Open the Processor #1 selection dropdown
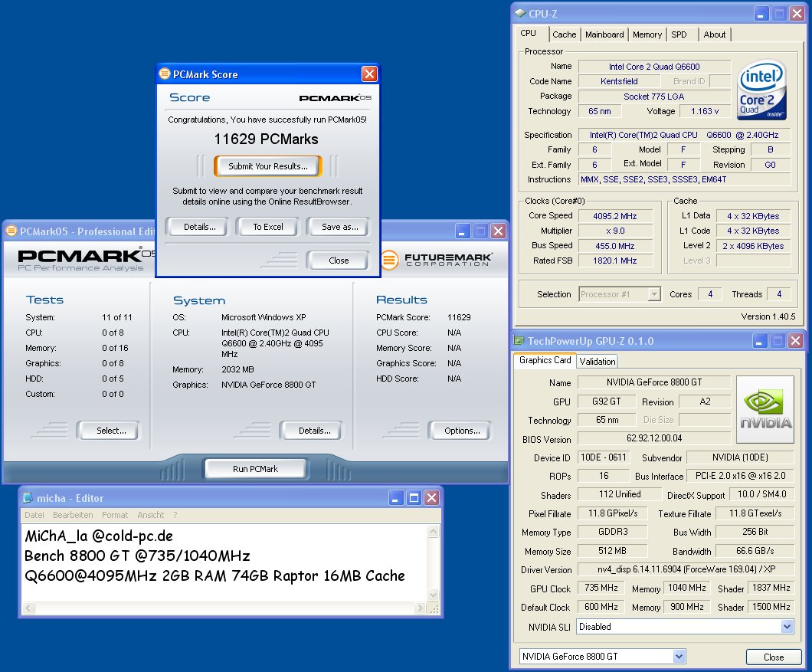The width and height of the screenshot is (812, 672). click(654, 294)
